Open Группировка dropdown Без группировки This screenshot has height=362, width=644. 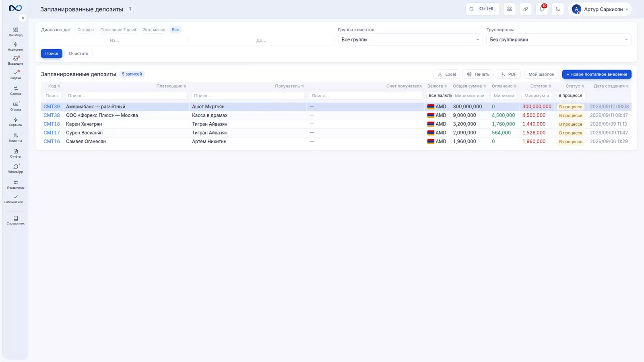click(x=559, y=39)
